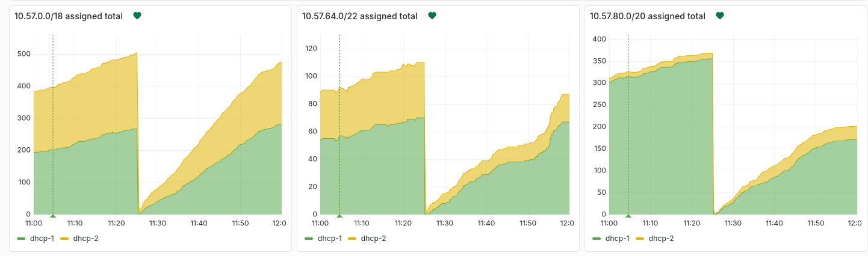Open the 10.57.80.0/20 assigned total panel title menu
Screen dimensions: 868x256
[647, 16]
